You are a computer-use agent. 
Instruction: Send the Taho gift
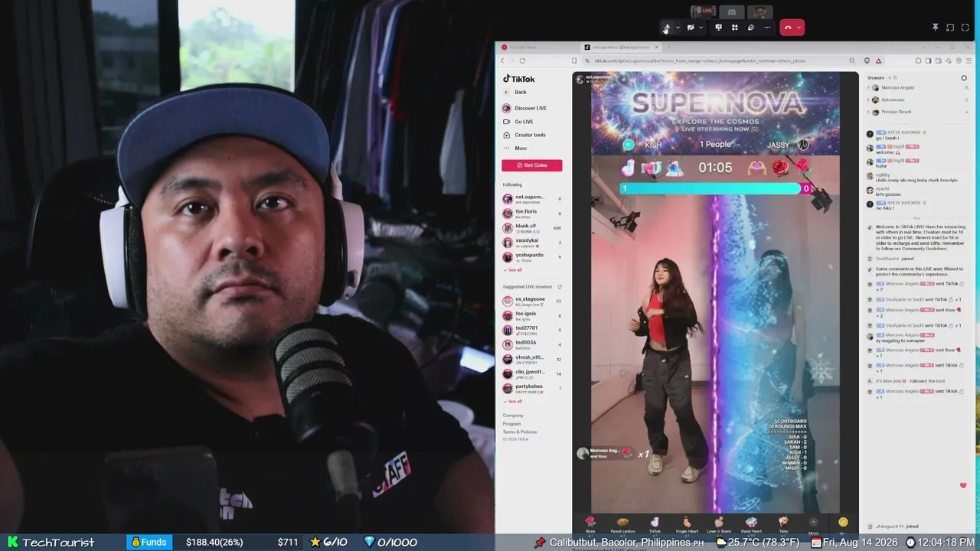click(x=783, y=524)
